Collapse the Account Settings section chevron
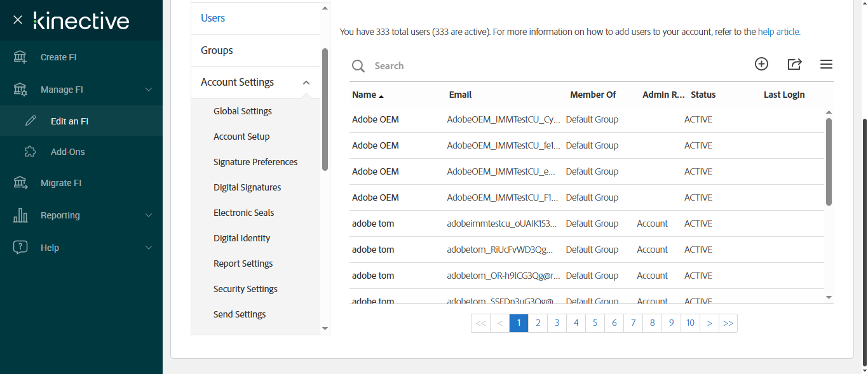Screen dimensions: 868x374 (x=306, y=83)
